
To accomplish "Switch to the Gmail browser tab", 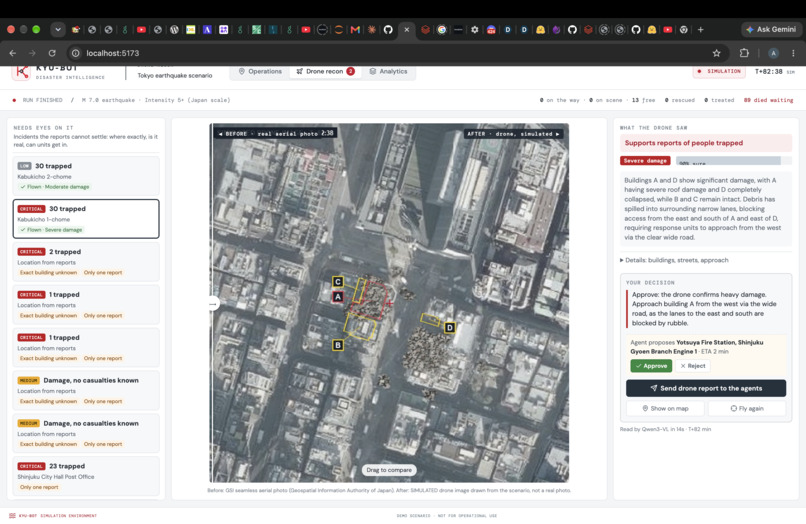I will pyautogui.click(x=355, y=30).
